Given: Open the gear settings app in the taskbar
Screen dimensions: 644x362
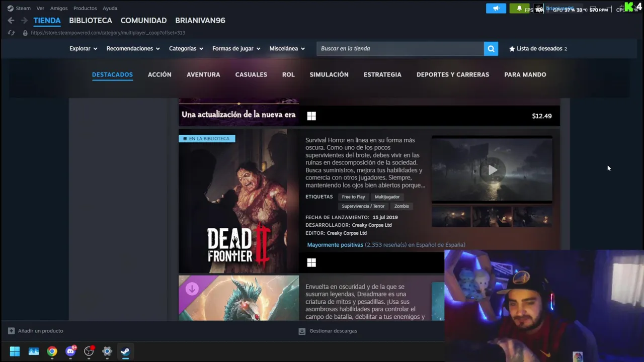Looking at the screenshot, I should (x=107, y=351).
